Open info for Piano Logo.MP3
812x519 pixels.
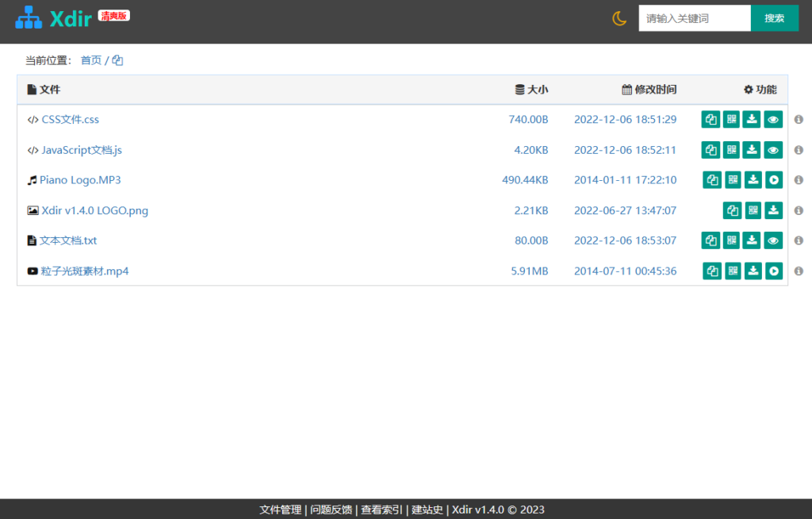(x=799, y=180)
